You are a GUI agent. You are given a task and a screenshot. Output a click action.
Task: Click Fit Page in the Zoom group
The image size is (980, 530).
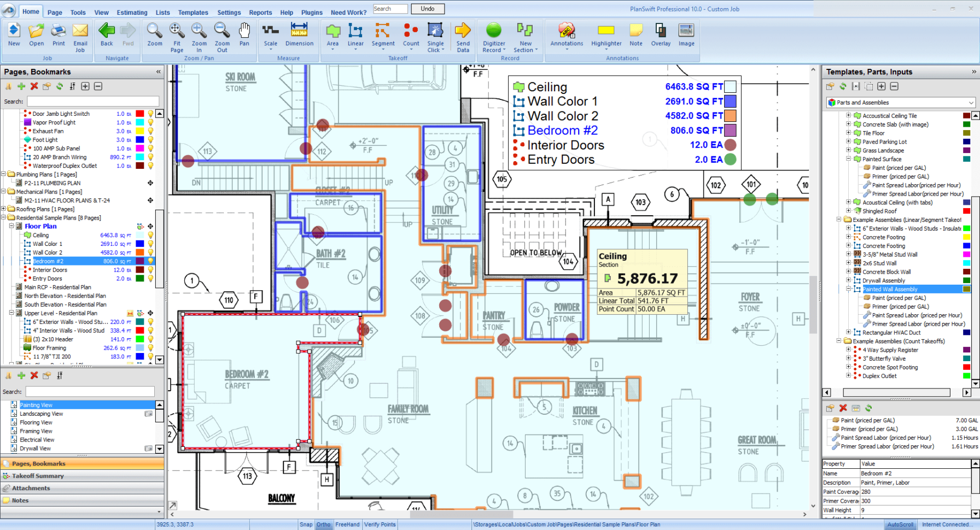pos(177,34)
